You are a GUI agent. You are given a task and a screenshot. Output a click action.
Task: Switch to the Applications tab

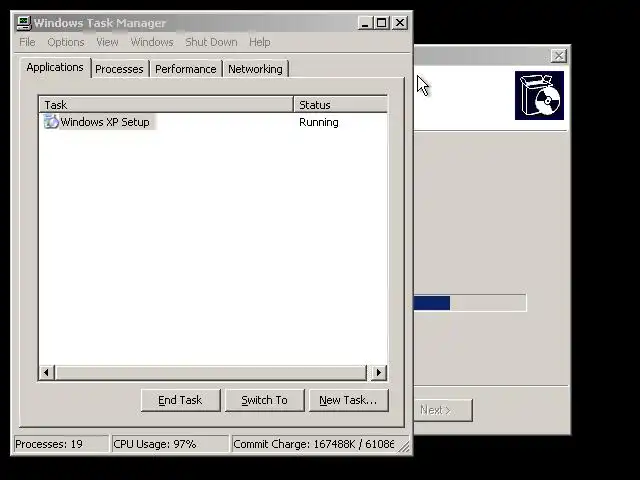[55, 67]
